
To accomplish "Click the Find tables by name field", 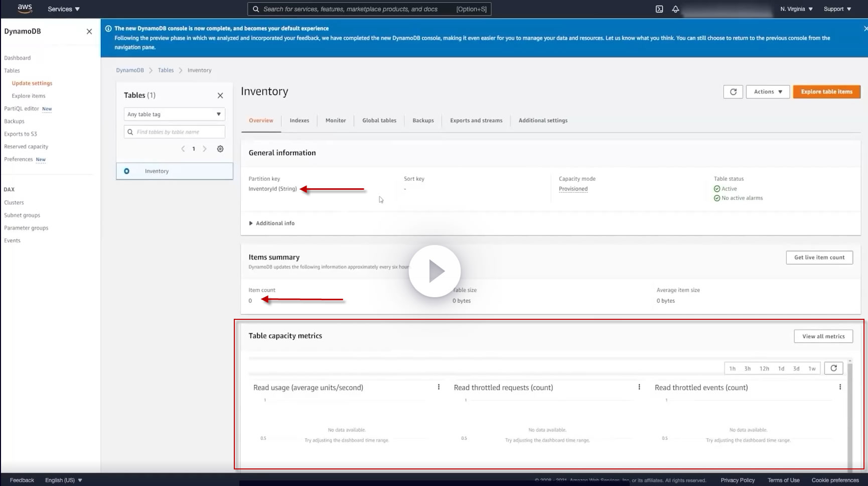I will pyautogui.click(x=179, y=132).
